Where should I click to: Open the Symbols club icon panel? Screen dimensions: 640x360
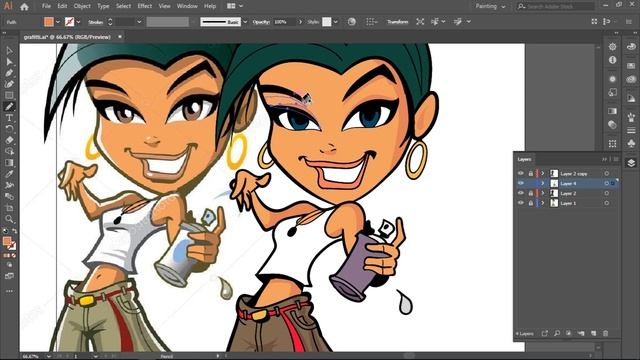pyautogui.click(x=631, y=144)
